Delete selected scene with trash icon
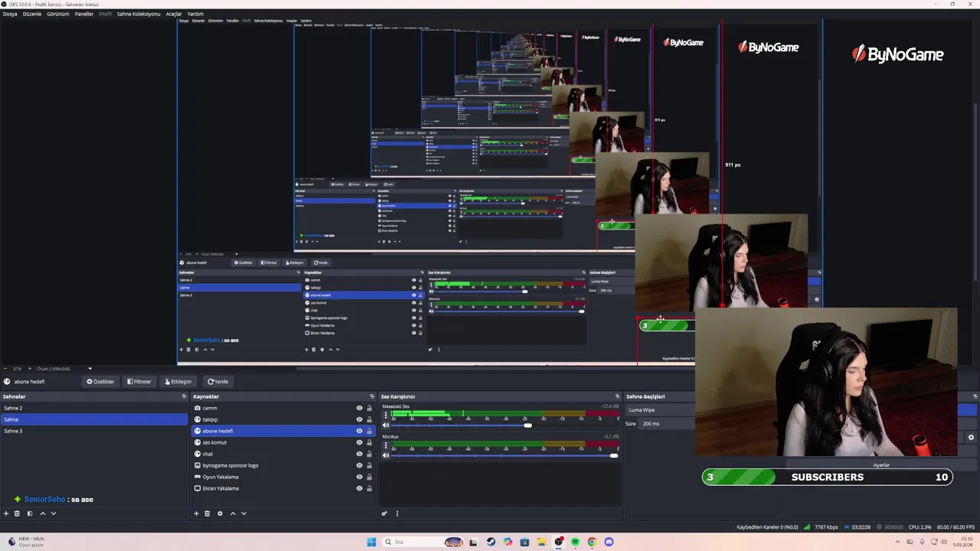This screenshot has height=551, width=980. (x=18, y=514)
